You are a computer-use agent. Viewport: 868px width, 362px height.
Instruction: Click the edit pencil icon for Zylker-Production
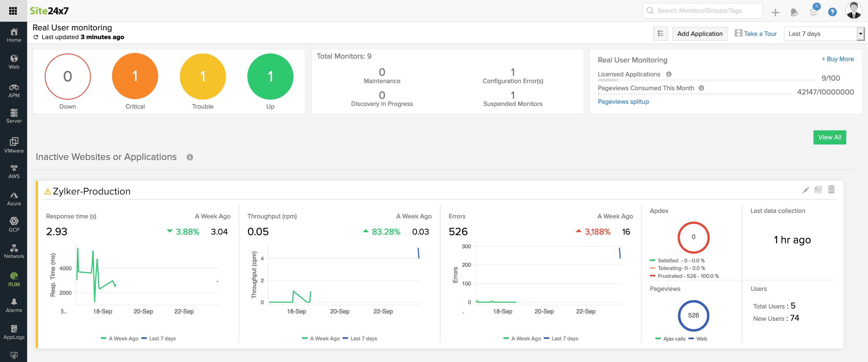click(805, 190)
